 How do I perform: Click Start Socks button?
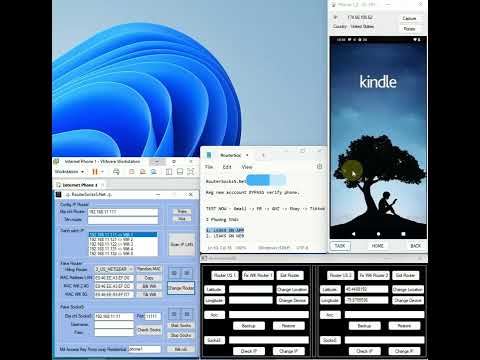point(181,325)
